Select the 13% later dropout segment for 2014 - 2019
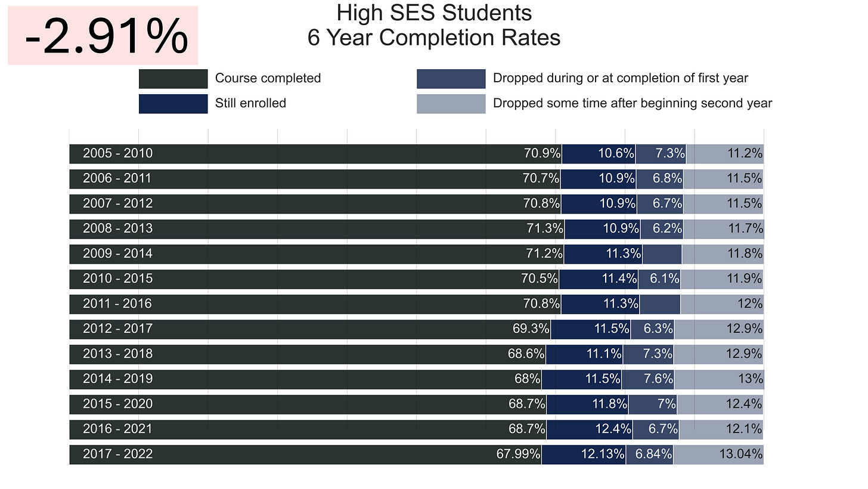868x489 pixels. click(x=719, y=379)
